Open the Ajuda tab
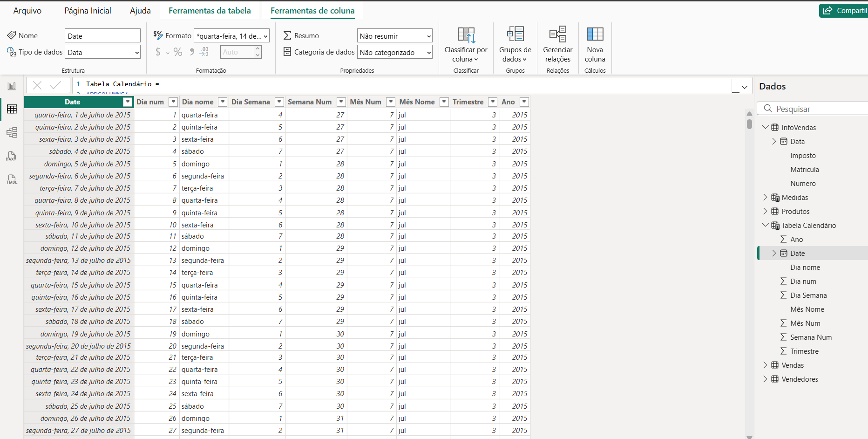Screen dimensions: 868x439 pyautogui.click(x=140, y=11)
